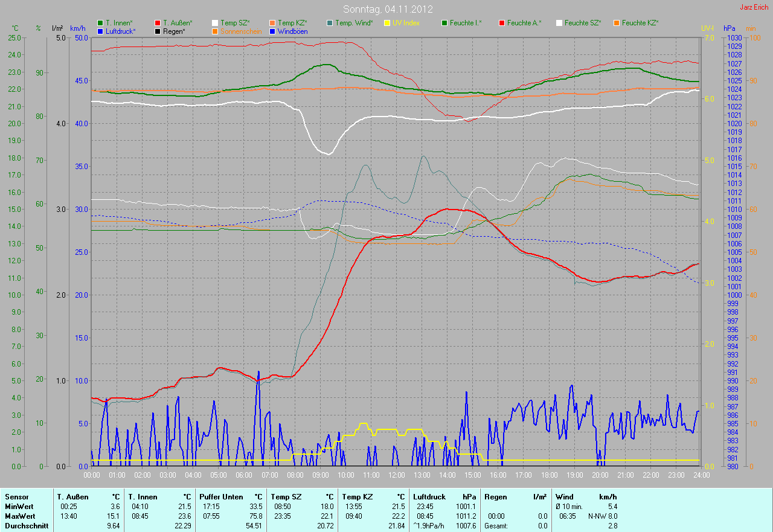
Task: Click the green swatch beside Feuchte I.*
Action: [444, 23]
